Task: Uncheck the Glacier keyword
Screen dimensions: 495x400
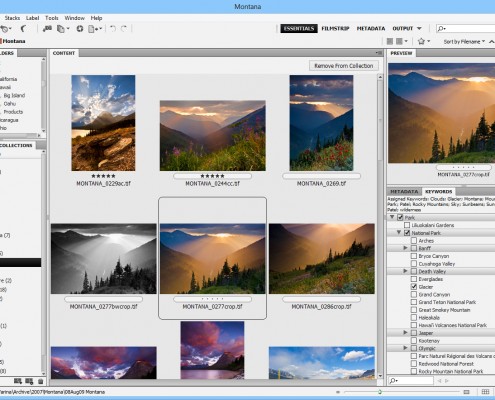Action: click(x=414, y=287)
